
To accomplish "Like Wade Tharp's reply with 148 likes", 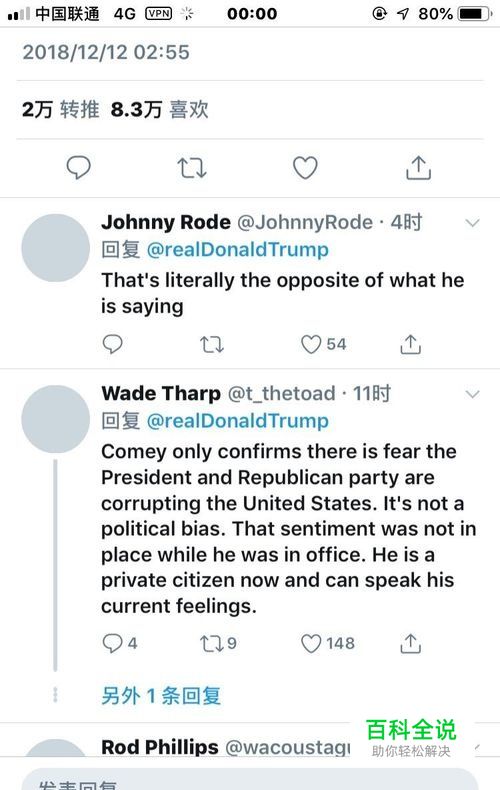I will point(328,643).
